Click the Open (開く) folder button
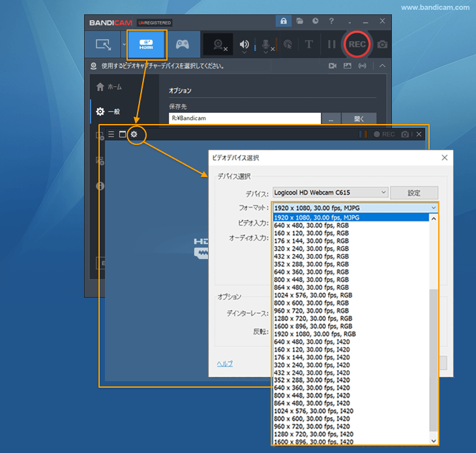The image size is (476, 453). pyautogui.click(x=359, y=119)
